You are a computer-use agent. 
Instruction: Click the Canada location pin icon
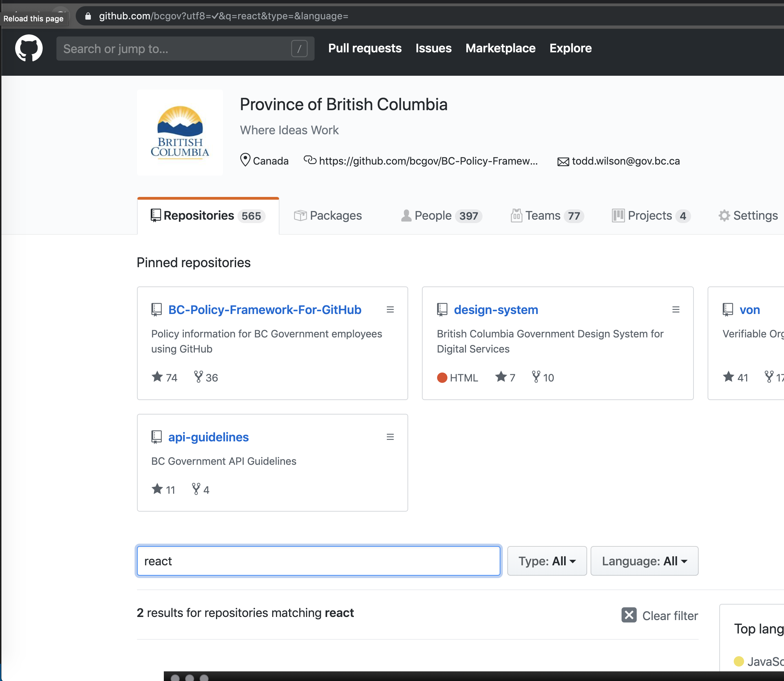[245, 160]
